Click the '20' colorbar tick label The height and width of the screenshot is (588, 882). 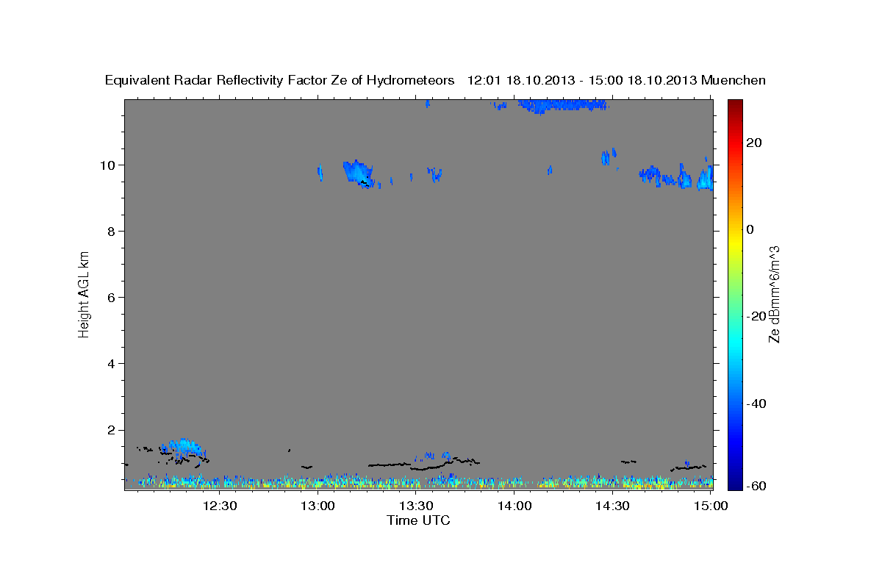coord(753,143)
